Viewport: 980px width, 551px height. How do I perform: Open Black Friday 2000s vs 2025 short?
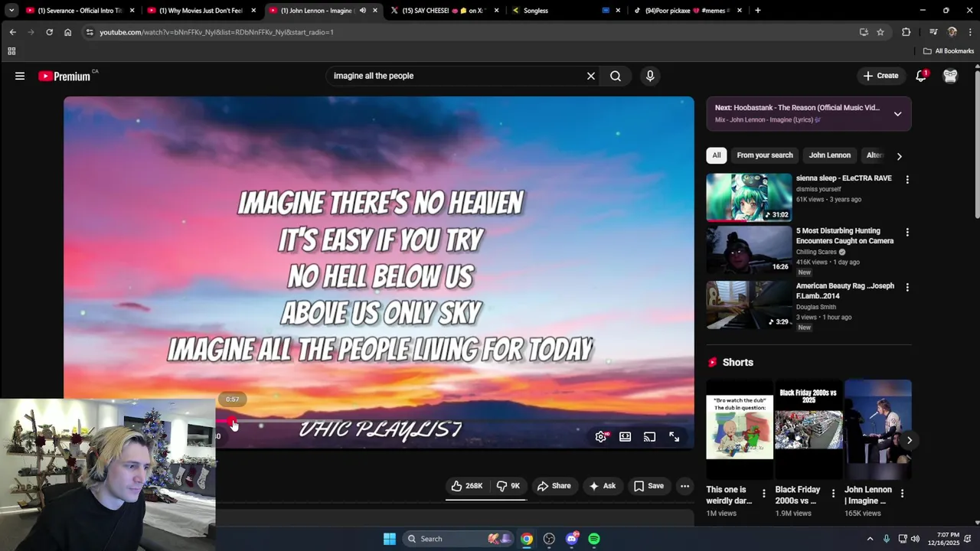[808, 429]
